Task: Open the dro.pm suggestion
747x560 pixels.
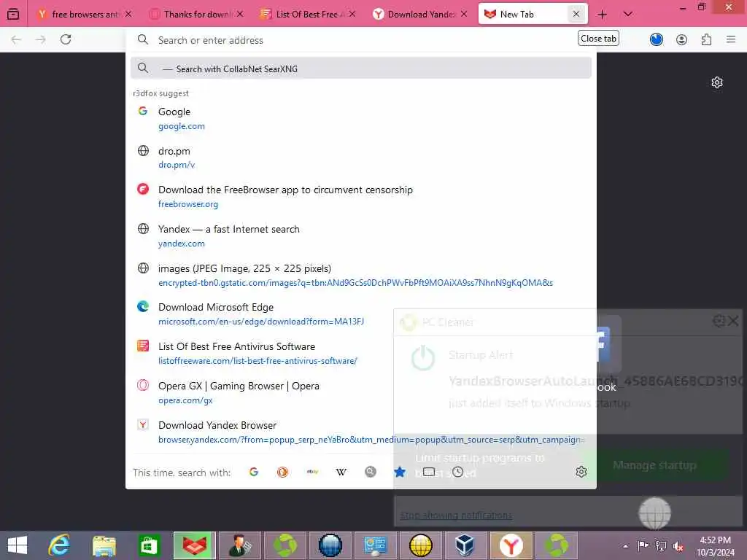Action: [x=360, y=157]
